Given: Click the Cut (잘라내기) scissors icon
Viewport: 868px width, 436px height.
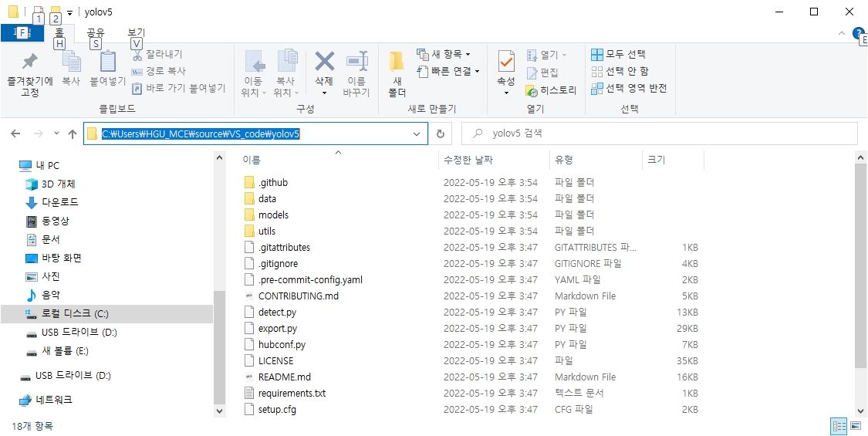Looking at the screenshot, I should (137, 54).
